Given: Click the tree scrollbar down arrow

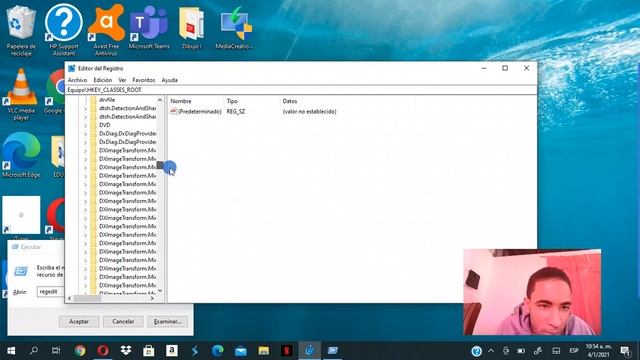Looking at the screenshot, I should point(160,291).
